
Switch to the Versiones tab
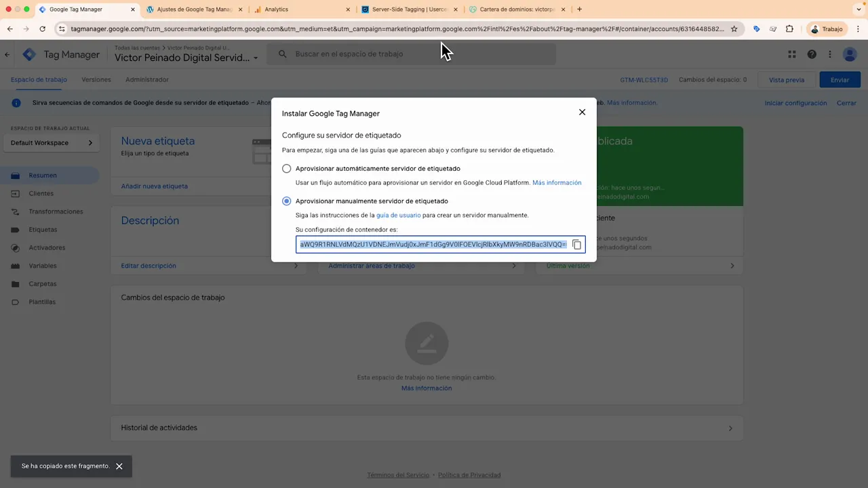click(x=96, y=79)
